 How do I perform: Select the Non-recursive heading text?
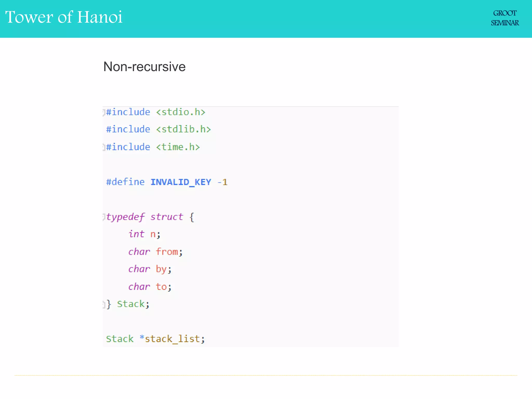click(144, 67)
